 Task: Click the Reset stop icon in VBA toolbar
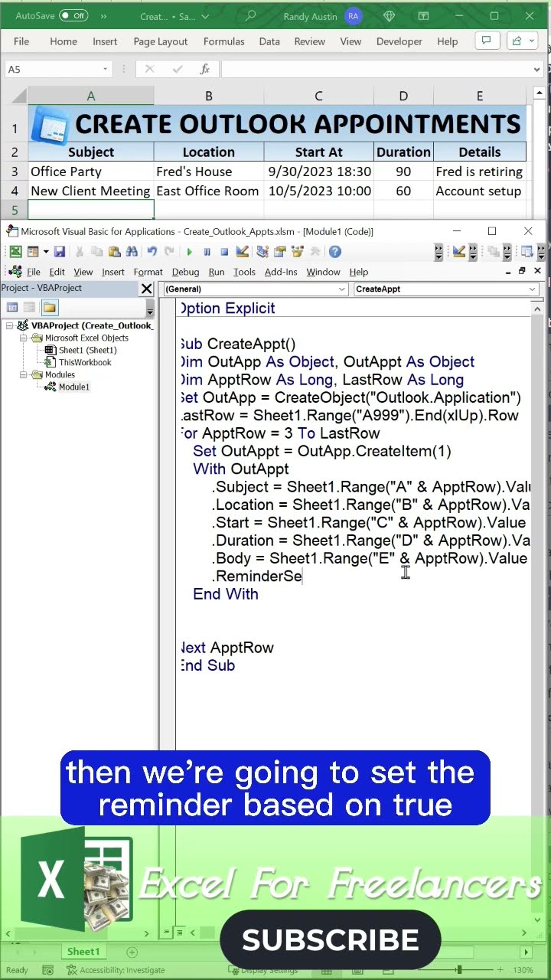coord(224,252)
